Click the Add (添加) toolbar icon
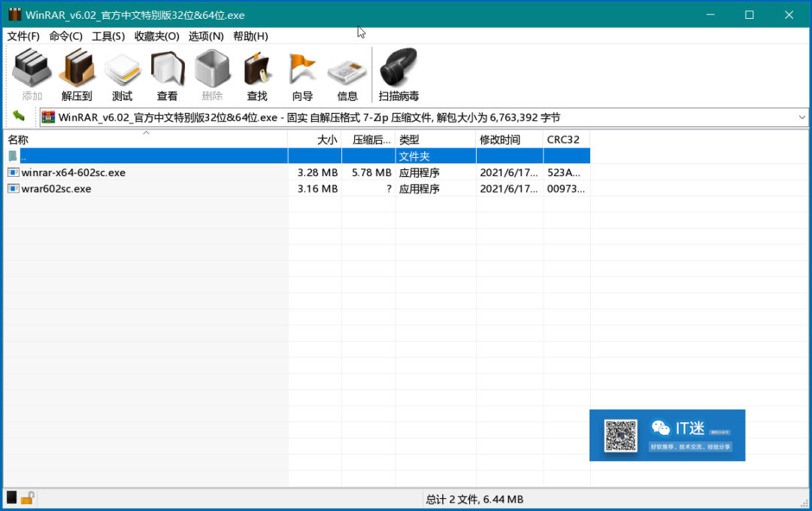The image size is (812, 511). point(32,74)
